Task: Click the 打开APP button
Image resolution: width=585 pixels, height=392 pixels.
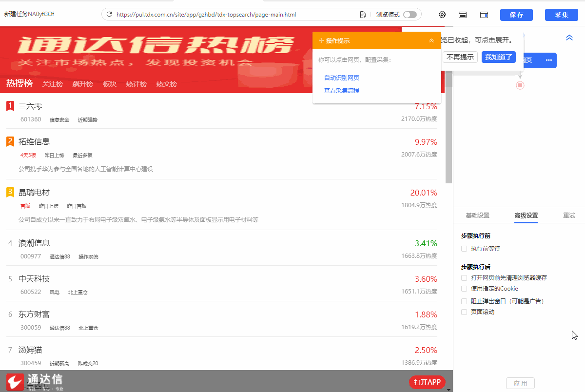Action: pyautogui.click(x=427, y=382)
